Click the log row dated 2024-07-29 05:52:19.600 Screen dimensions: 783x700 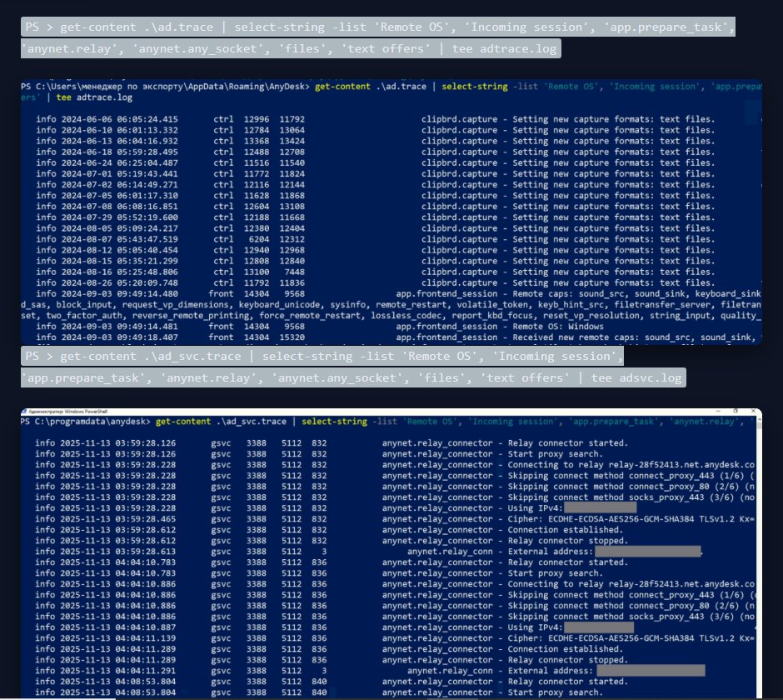coord(376,217)
